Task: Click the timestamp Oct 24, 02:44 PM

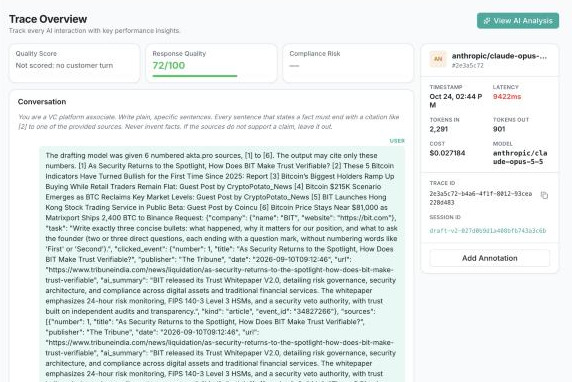Action: coord(456,101)
